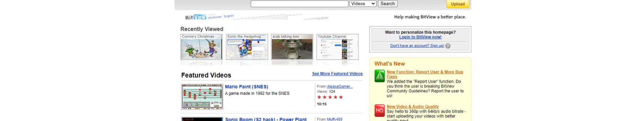Visit AlpacaGamer uploader profile link
The width and height of the screenshot is (644, 121).
click(340, 86)
